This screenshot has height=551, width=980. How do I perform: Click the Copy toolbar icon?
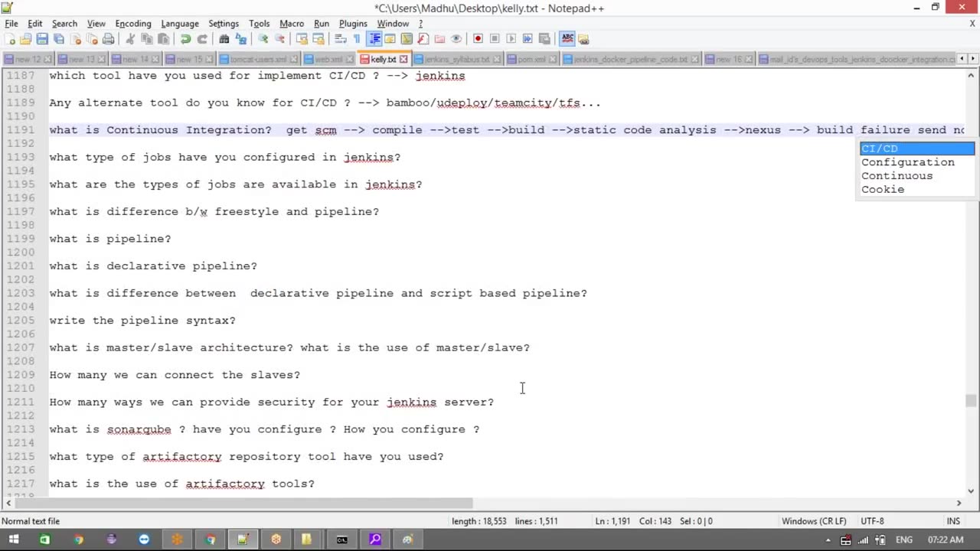pyautogui.click(x=146, y=39)
